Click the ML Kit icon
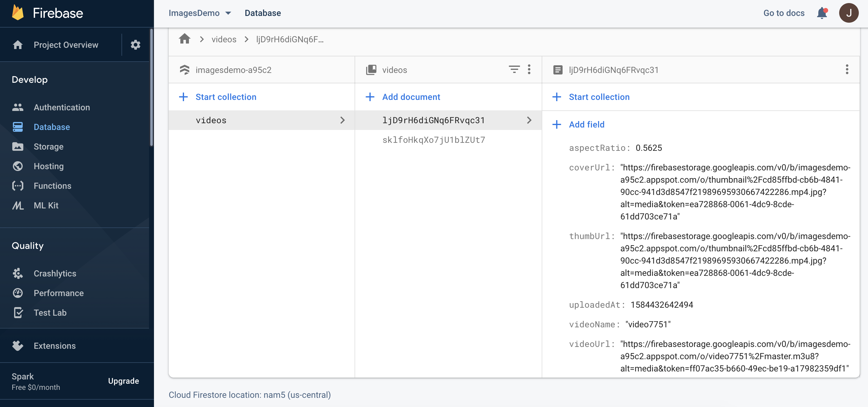868x407 pixels. coord(18,205)
